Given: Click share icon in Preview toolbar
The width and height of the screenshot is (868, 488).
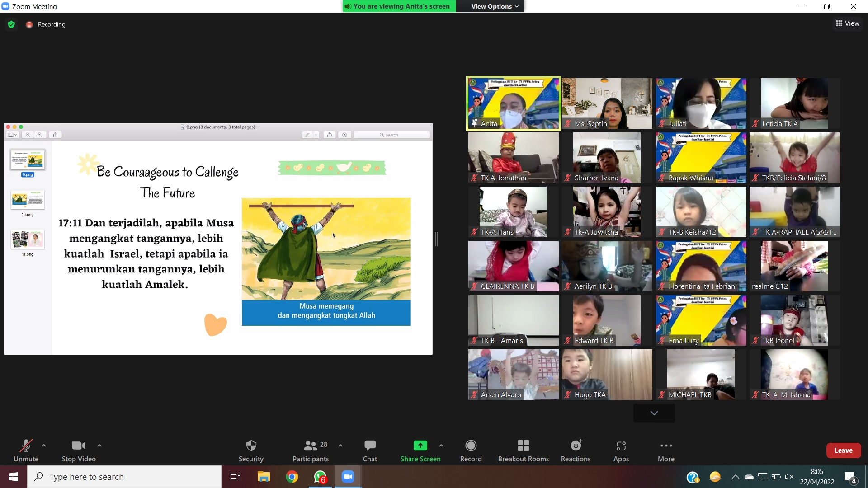Looking at the screenshot, I should 55,135.
